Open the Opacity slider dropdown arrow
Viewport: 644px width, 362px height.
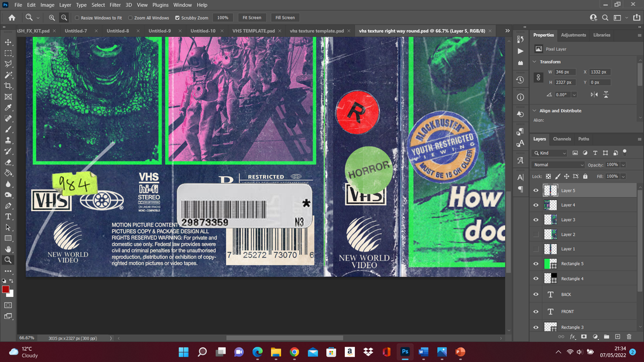(x=623, y=164)
